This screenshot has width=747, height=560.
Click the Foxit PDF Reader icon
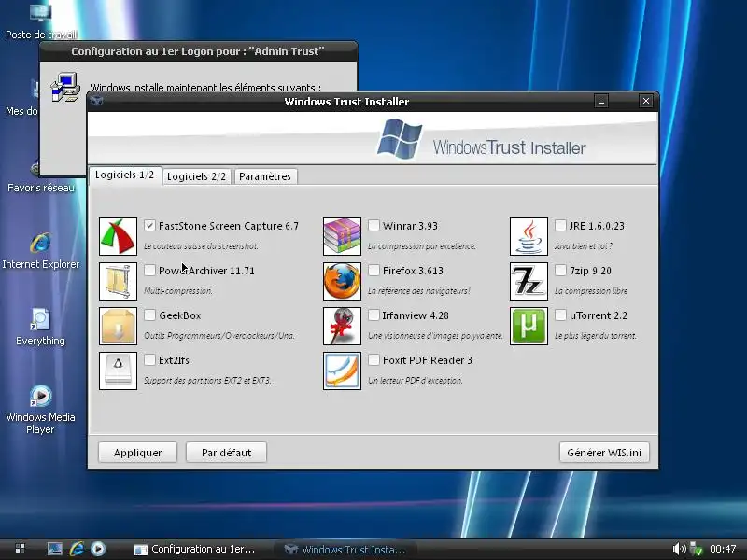pyautogui.click(x=342, y=371)
